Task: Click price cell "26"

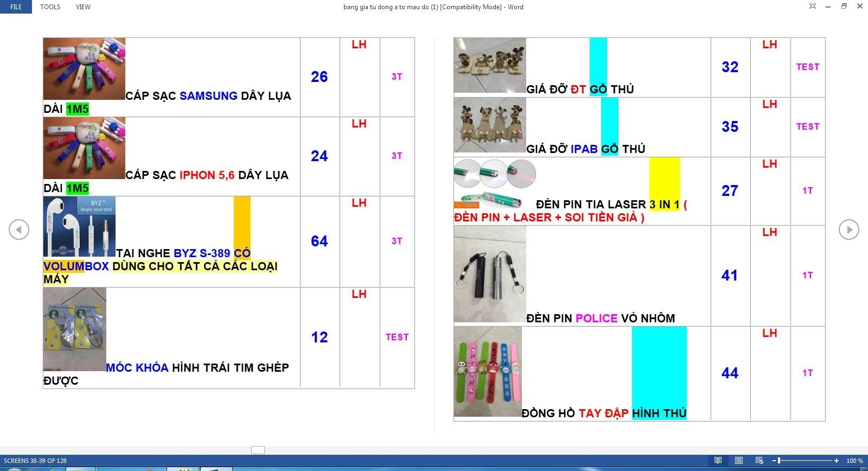Action: (x=320, y=77)
